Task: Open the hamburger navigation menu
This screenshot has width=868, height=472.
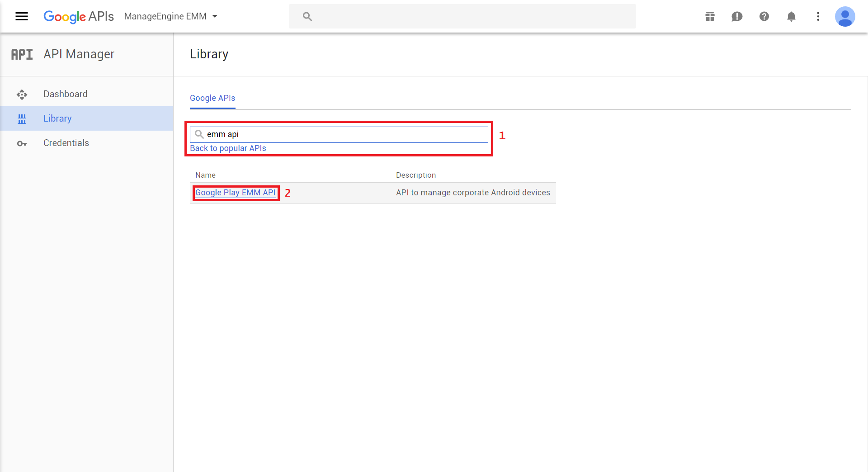Action: click(x=22, y=17)
